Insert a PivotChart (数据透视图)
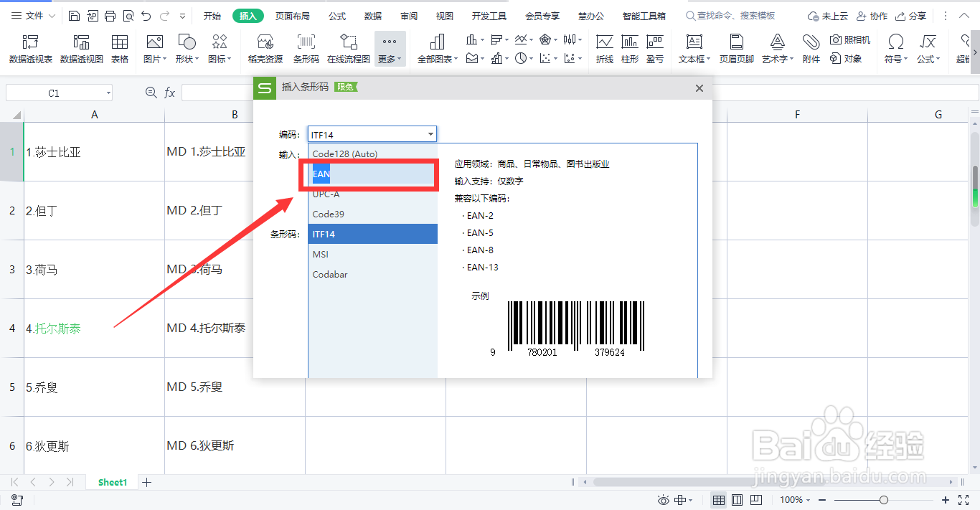This screenshot has width=980, height=510. (x=82, y=49)
